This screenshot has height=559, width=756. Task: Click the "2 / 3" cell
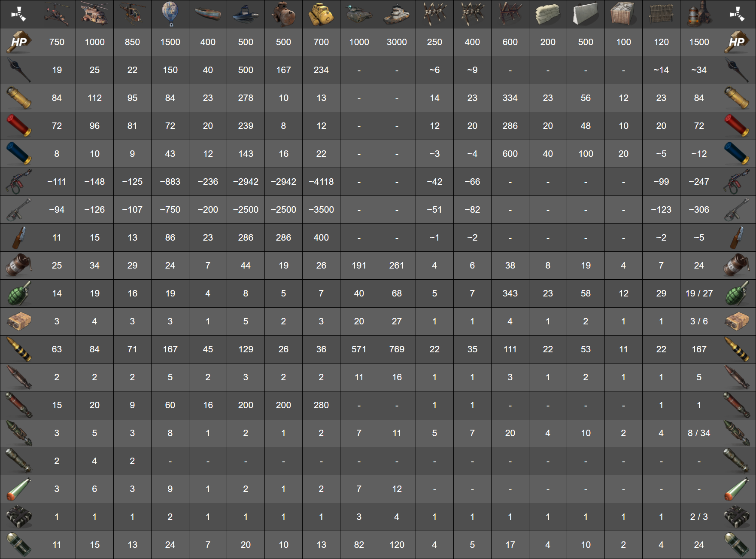(699, 517)
